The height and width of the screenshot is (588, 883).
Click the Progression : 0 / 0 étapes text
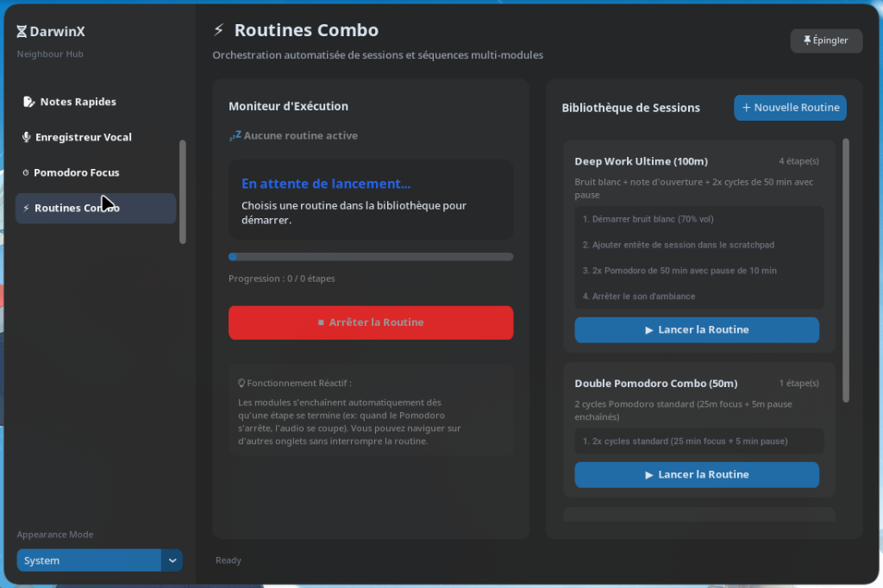click(282, 278)
